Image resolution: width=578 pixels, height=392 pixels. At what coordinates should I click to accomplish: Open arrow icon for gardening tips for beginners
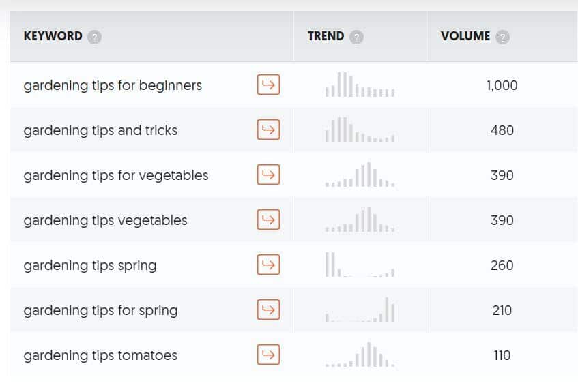[x=268, y=85]
